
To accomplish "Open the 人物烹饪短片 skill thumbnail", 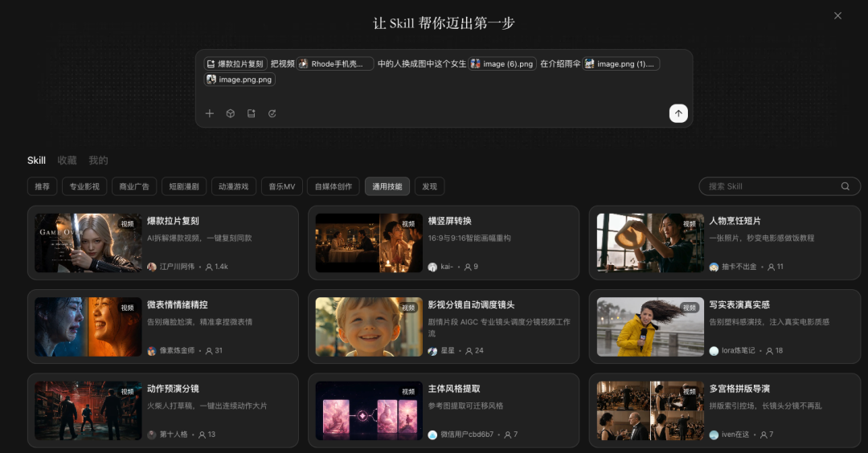I will click(x=650, y=243).
